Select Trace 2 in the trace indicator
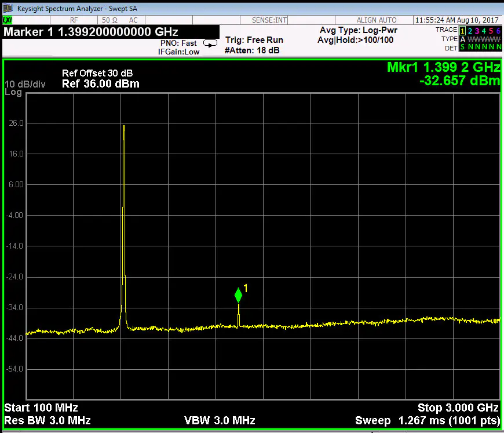 pyautogui.click(x=470, y=30)
